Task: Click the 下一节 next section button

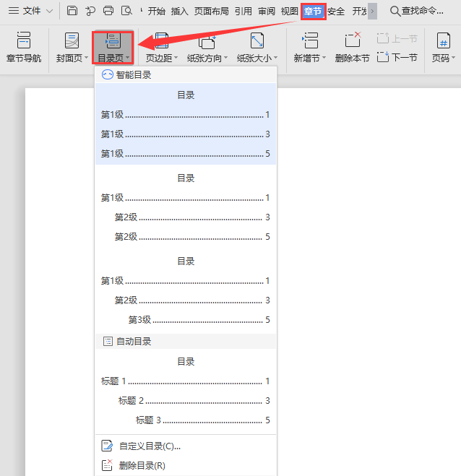Action: 398,58
